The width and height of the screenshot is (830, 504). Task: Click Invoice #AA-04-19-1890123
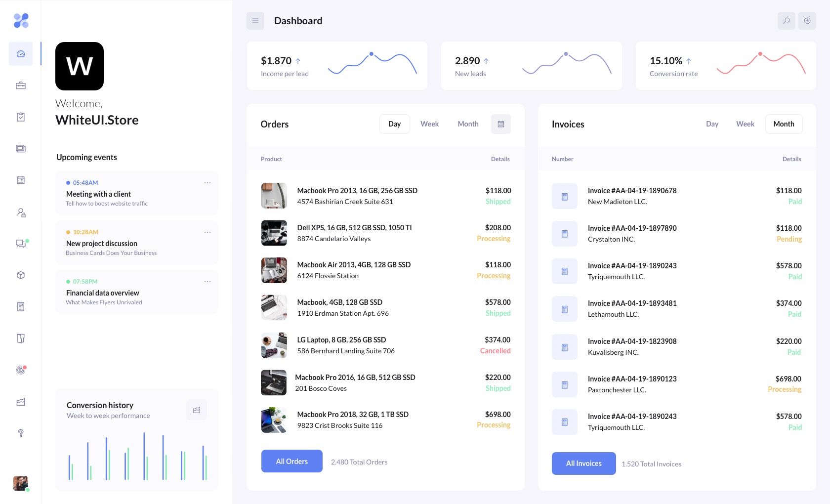tap(632, 379)
